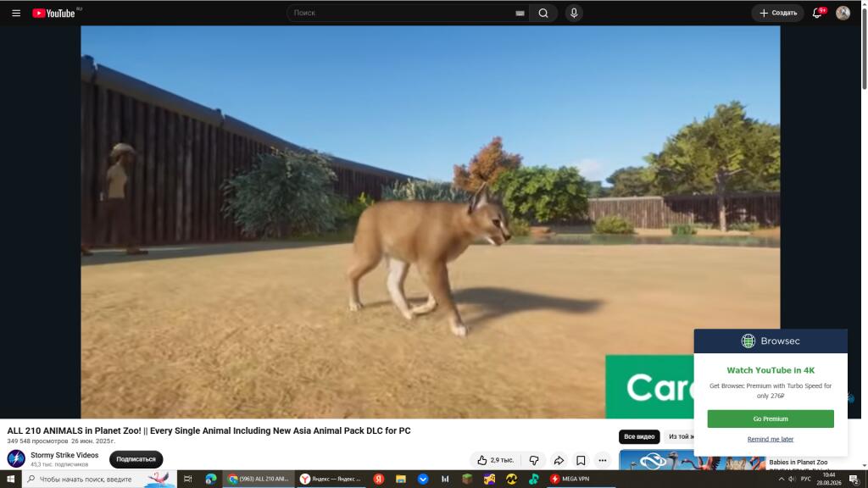Open the Создать create menu
This screenshot has height=488, width=868.
click(x=778, y=14)
